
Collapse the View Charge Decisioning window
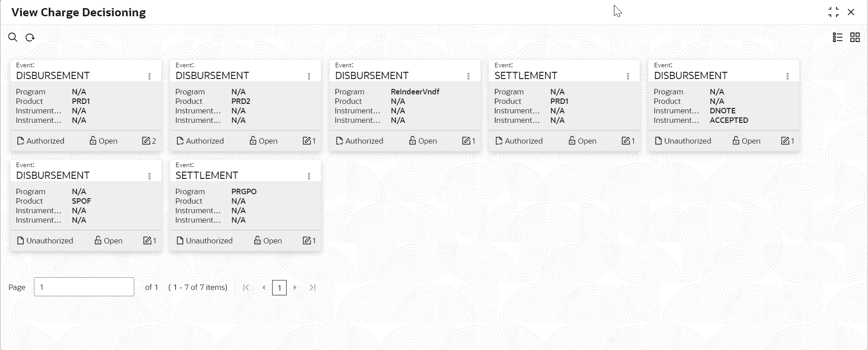(833, 12)
